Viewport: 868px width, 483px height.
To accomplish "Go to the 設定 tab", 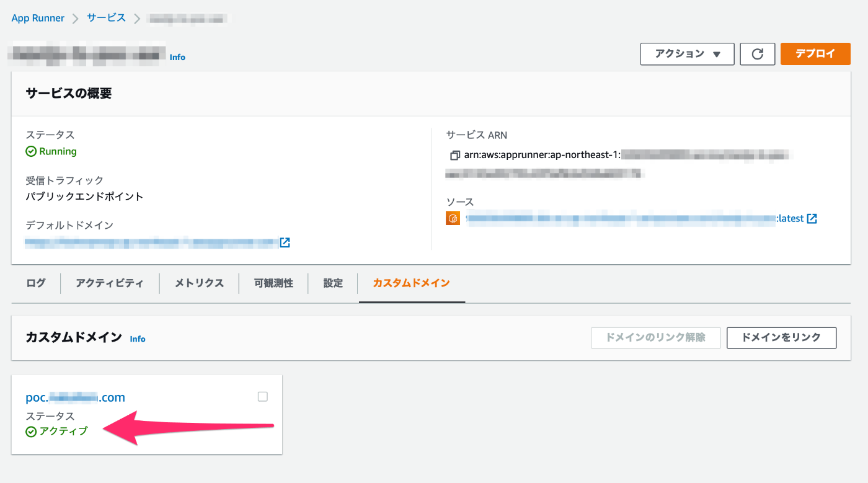I will pos(333,283).
